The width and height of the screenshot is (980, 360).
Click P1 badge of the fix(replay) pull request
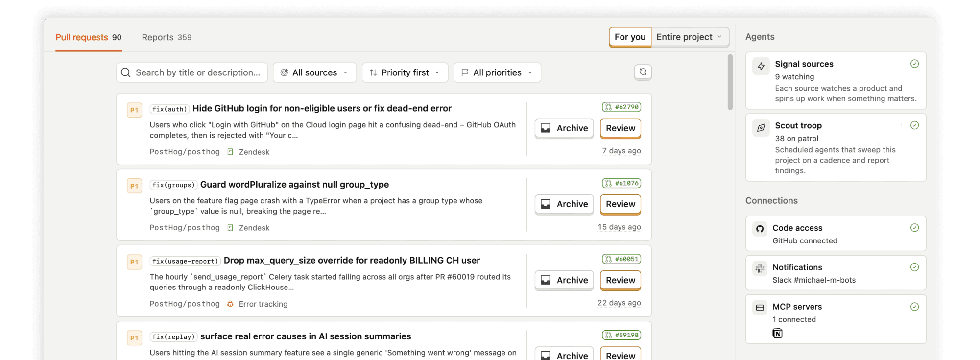[x=134, y=338]
